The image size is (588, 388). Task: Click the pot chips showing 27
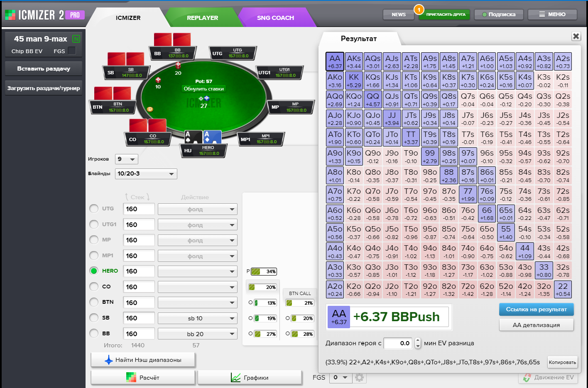click(203, 99)
